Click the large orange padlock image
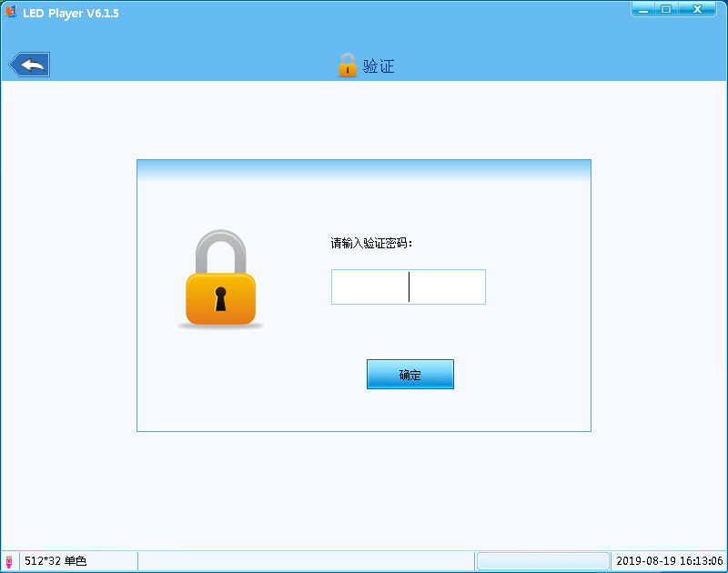 pos(220,278)
